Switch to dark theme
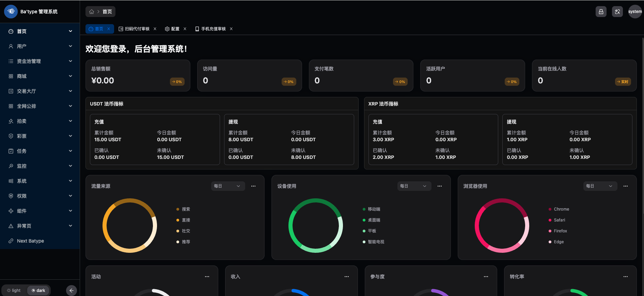644x296 pixels. pyautogui.click(x=38, y=291)
